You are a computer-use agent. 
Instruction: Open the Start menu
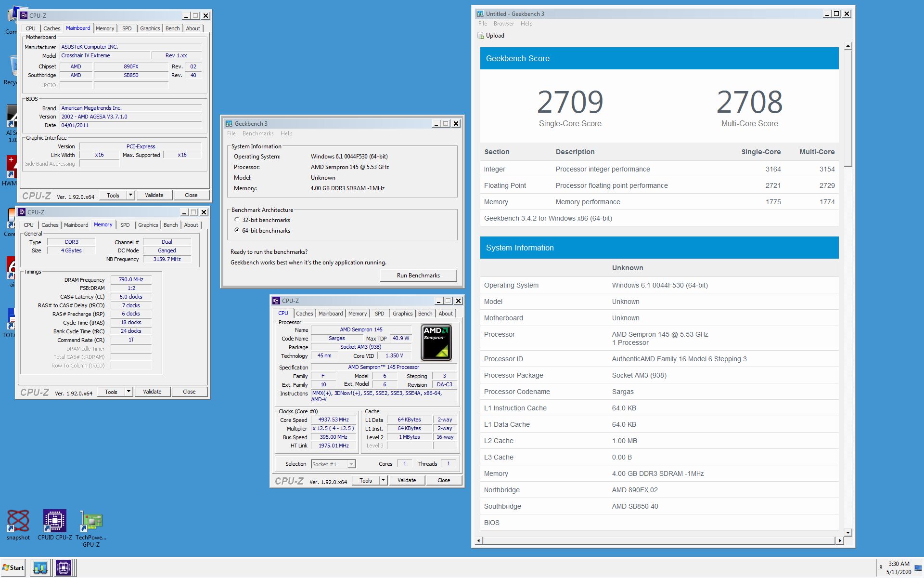(13, 567)
